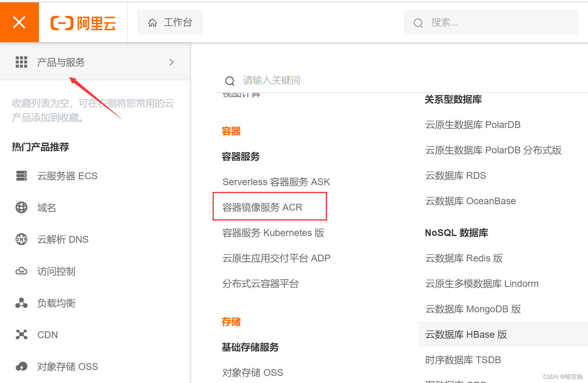The height and width of the screenshot is (383, 588).
Task: Open 云解析 DNS from the sidebar
Action: point(63,240)
